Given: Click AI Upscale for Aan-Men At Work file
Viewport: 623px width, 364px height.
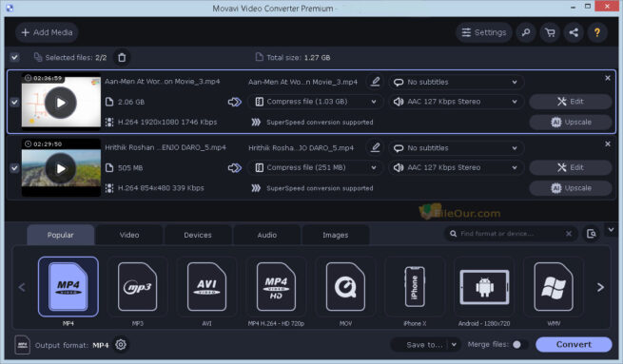Looking at the screenshot, I should point(570,122).
